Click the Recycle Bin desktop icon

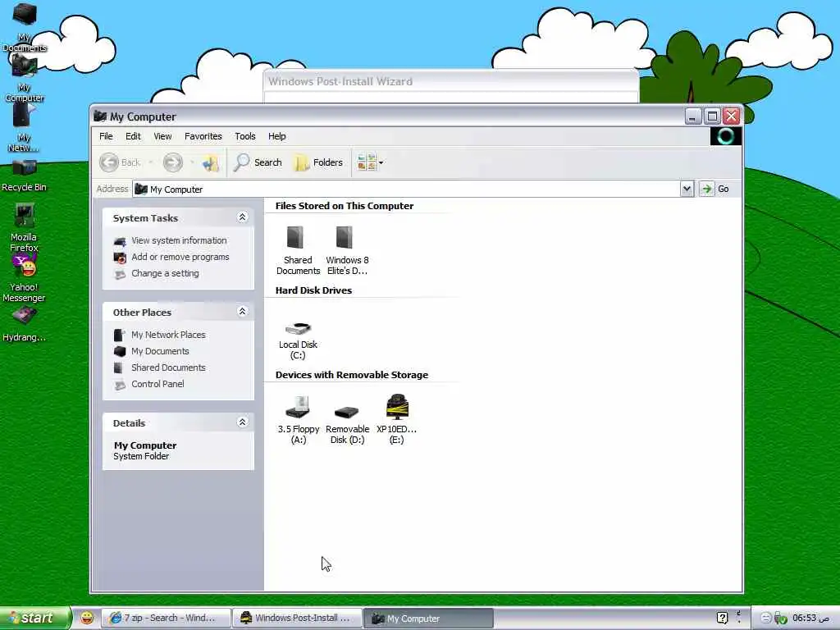coord(24,176)
